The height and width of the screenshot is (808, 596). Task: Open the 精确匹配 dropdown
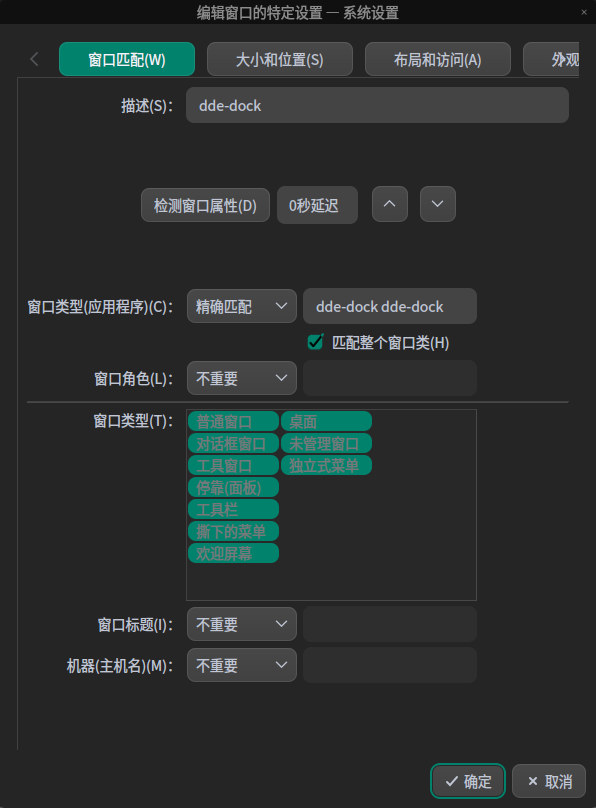[x=241, y=306]
